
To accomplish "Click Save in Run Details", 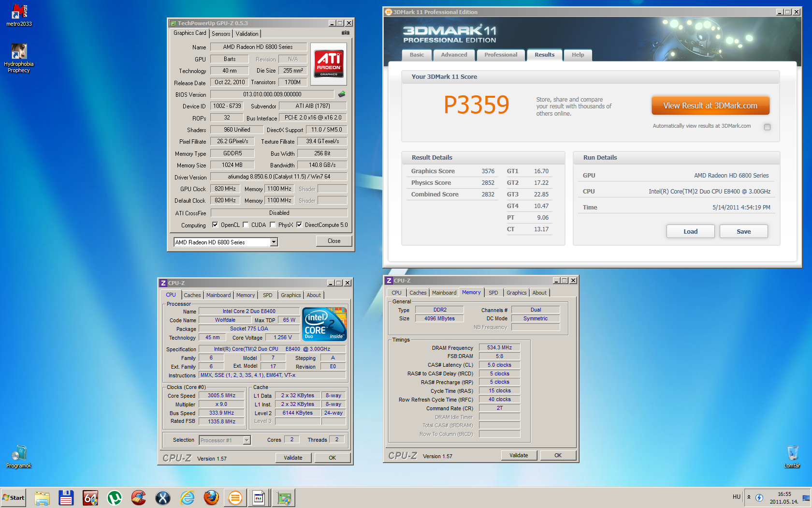I will point(743,231).
